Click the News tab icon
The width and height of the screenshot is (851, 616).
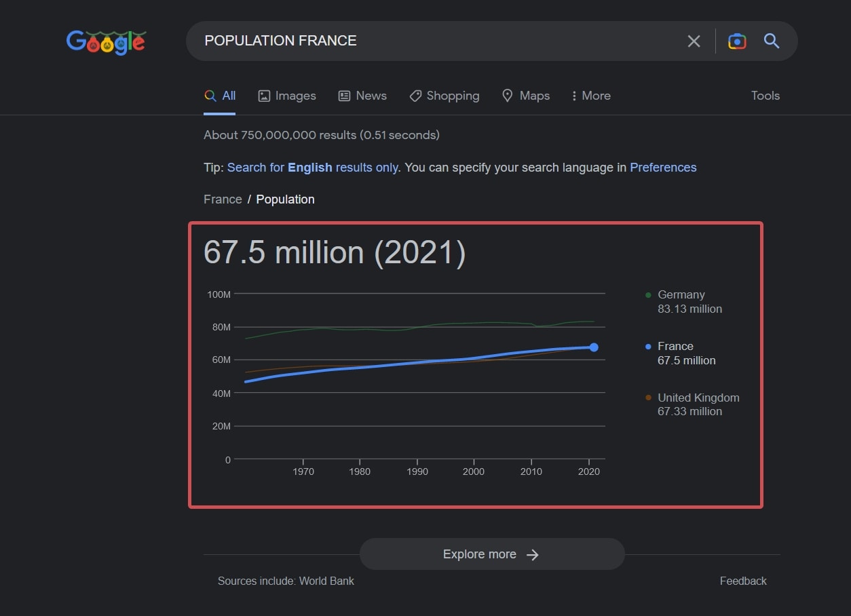[343, 96]
